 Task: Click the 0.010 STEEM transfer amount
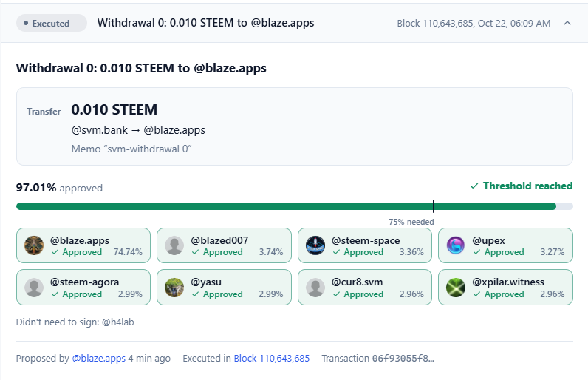pos(114,109)
